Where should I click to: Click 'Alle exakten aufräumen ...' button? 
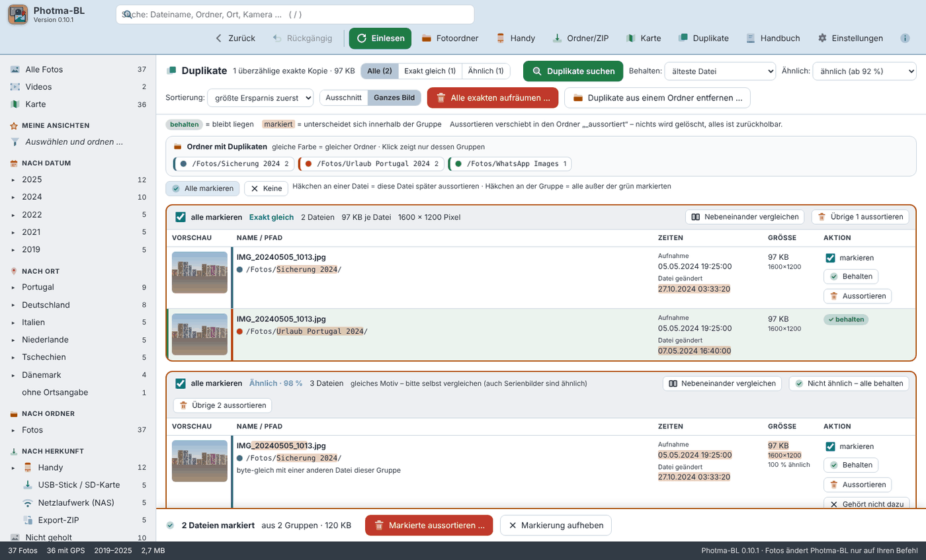(x=493, y=98)
